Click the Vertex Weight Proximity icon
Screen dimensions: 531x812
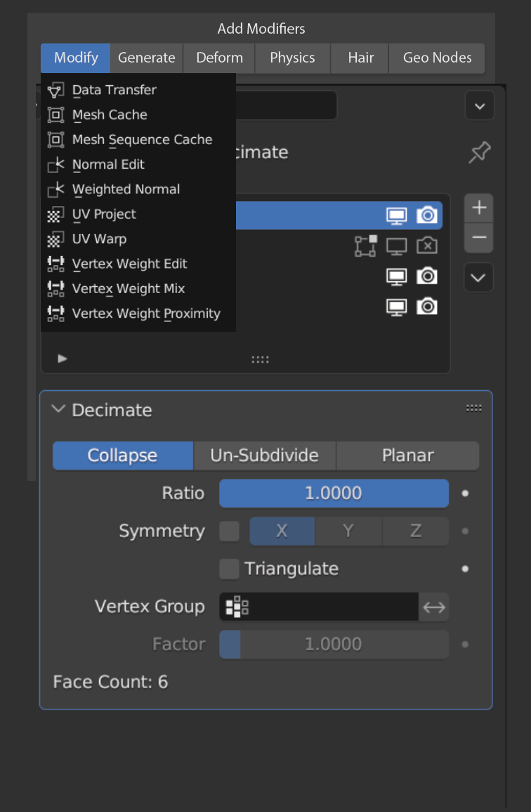(x=55, y=314)
